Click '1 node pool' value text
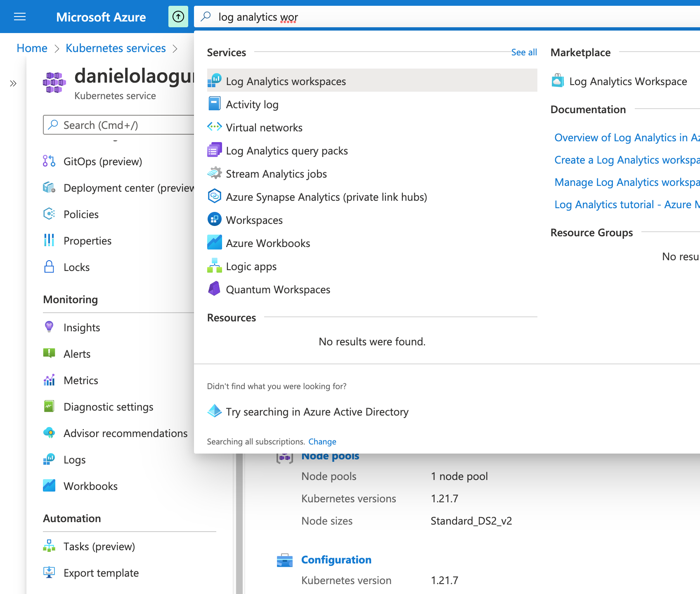 (459, 476)
